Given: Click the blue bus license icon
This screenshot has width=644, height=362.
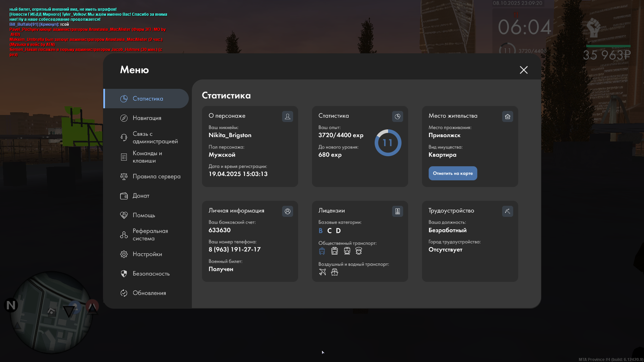Looking at the screenshot, I should point(322,251).
